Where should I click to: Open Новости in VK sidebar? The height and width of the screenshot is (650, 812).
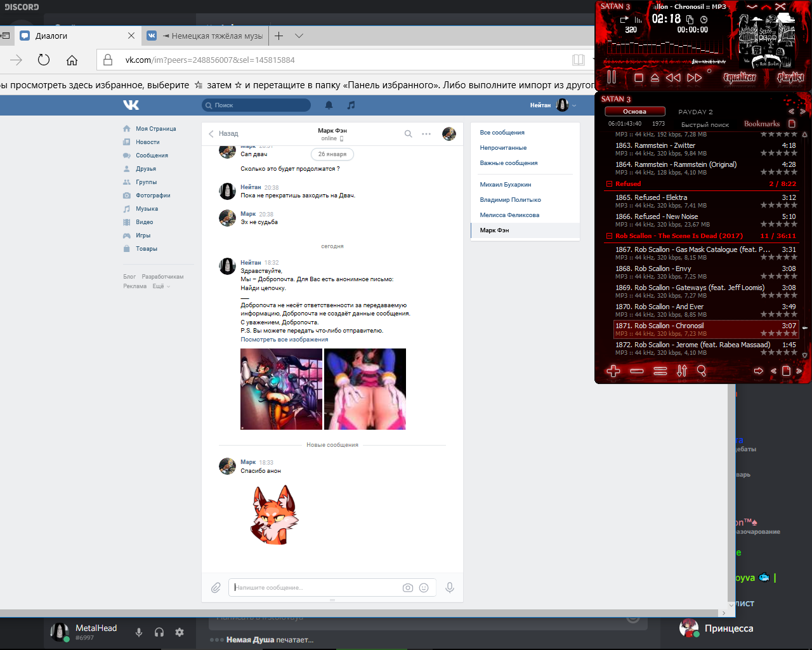point(147,142)
